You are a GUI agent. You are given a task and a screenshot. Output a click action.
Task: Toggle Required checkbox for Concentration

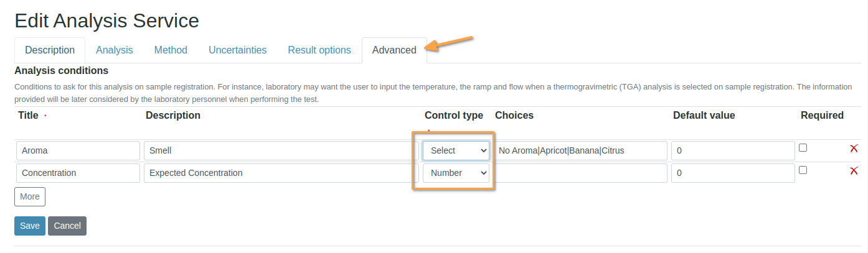[x=803, y=170]
